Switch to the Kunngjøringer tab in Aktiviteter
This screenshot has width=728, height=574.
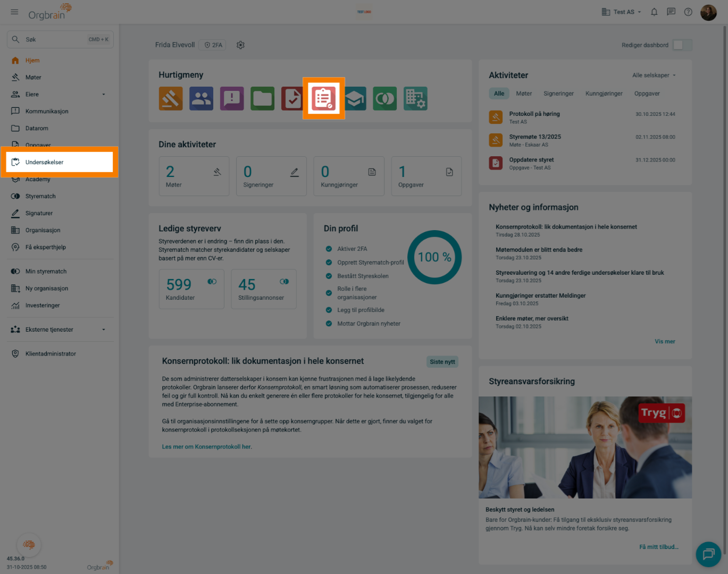604,94
